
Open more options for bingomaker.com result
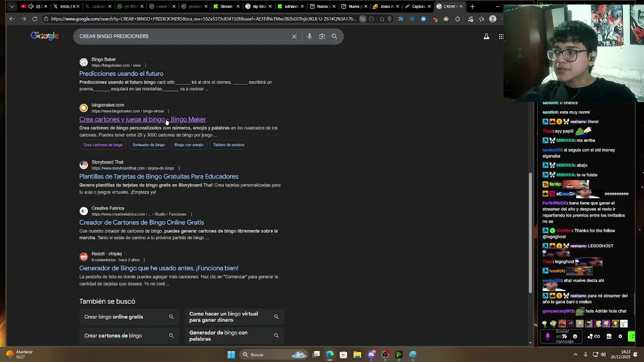click(x=169, y=111)
